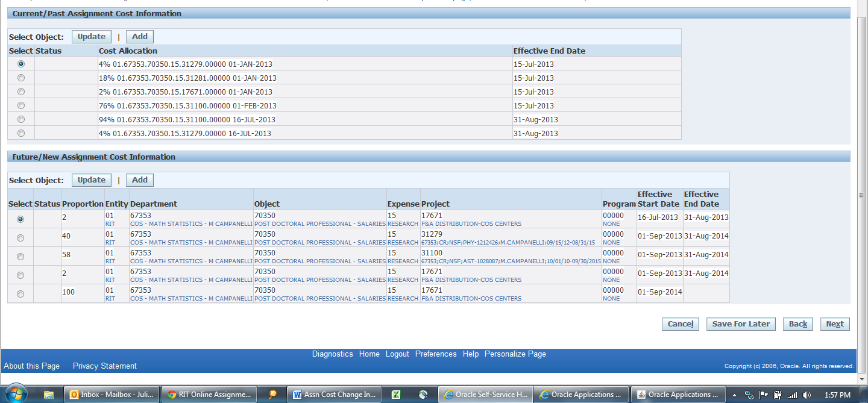Click the volume speaker tray icon
The width and height of the screenshot is (868, 403).
[x=807, y=395]
